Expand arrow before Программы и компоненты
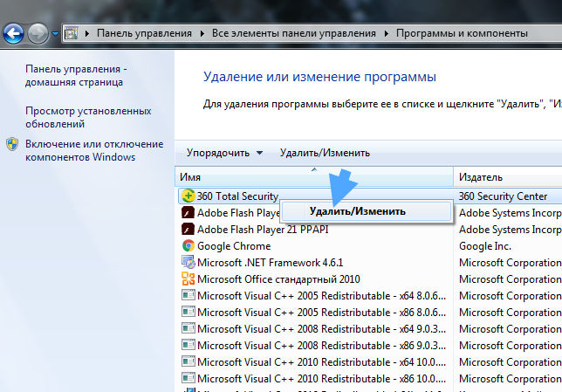Screen dimensions: 562x392 point(387,34)
